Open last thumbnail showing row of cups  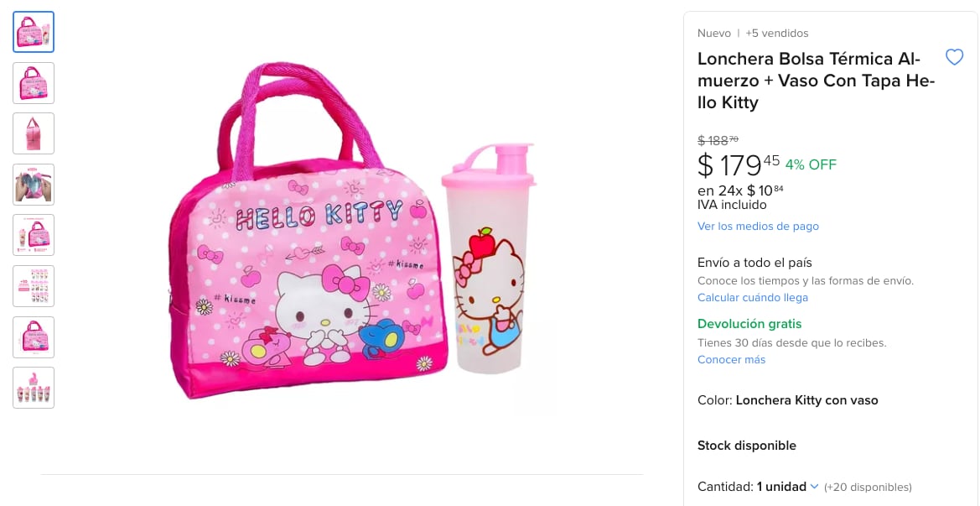coord(34,388)
